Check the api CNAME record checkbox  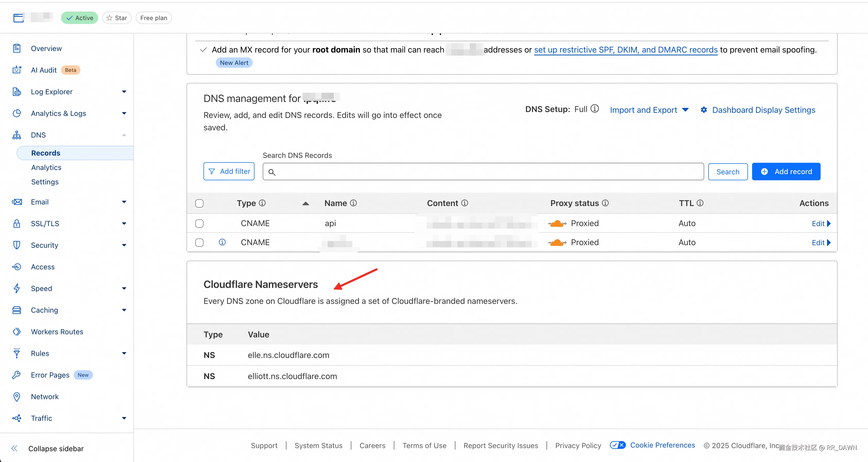tap(199, 224)
